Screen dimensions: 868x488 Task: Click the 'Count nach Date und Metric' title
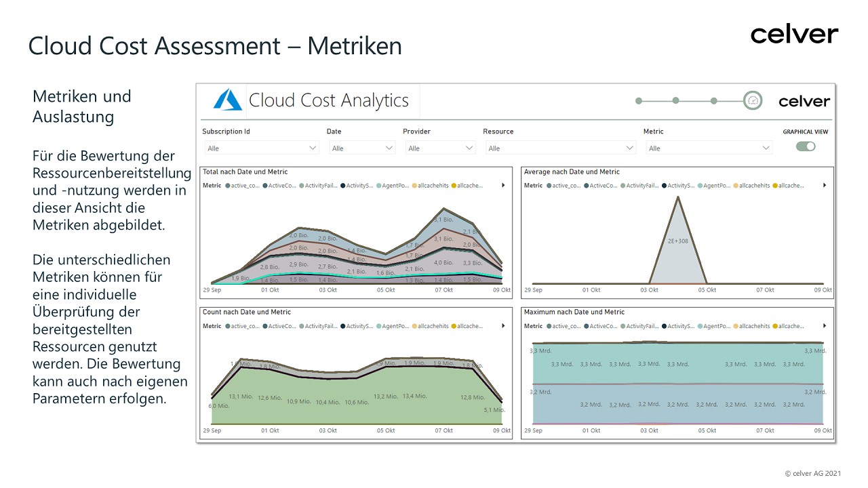tap(247, 312)
